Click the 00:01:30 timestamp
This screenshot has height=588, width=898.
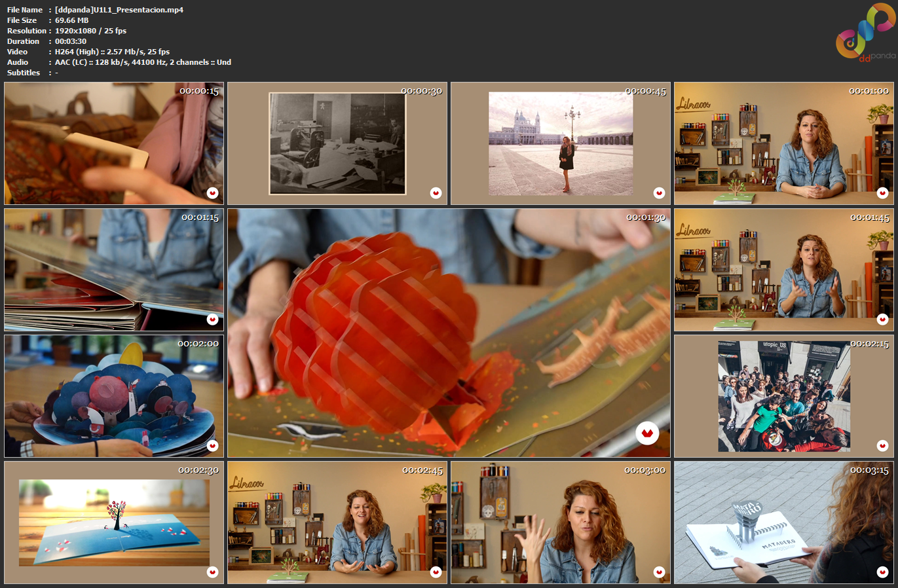click(646, 217)
